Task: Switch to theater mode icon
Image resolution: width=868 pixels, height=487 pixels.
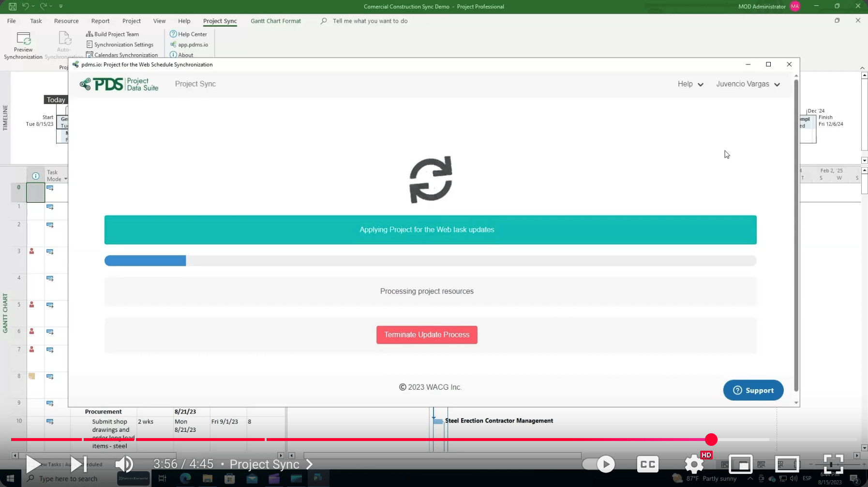Action: click(787, 464)
